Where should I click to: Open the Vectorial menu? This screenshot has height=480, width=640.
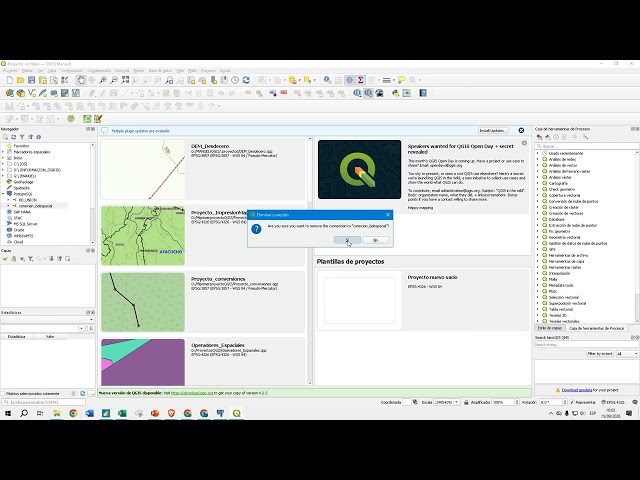(x=122, y=71)
